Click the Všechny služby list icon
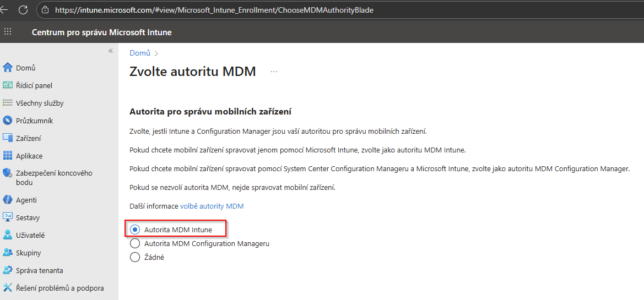 point(8,103)
